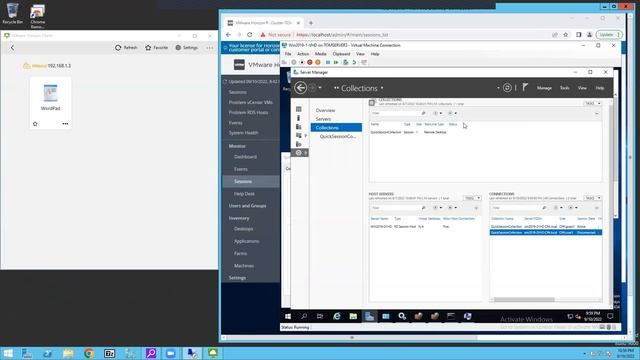
Task: Click green Reset/Start icon in VM toolbar
Action: pos(336,62)
